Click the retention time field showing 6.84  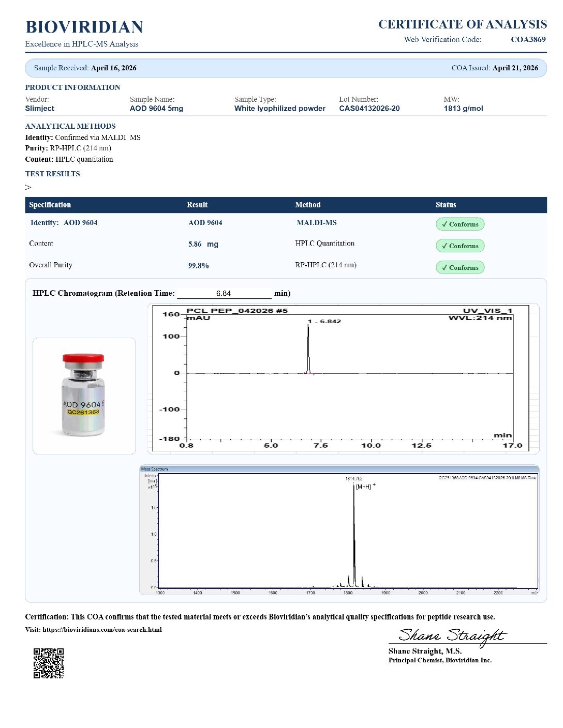tap(224, 294)
